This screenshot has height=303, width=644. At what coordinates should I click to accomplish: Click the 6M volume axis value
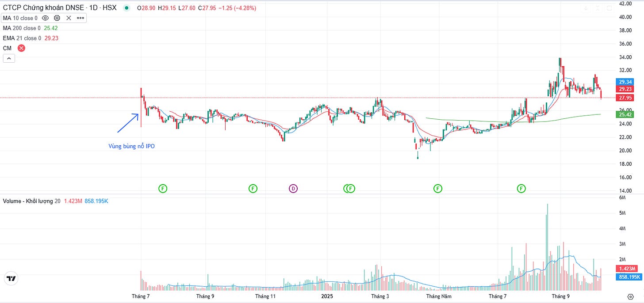(622, 197)
